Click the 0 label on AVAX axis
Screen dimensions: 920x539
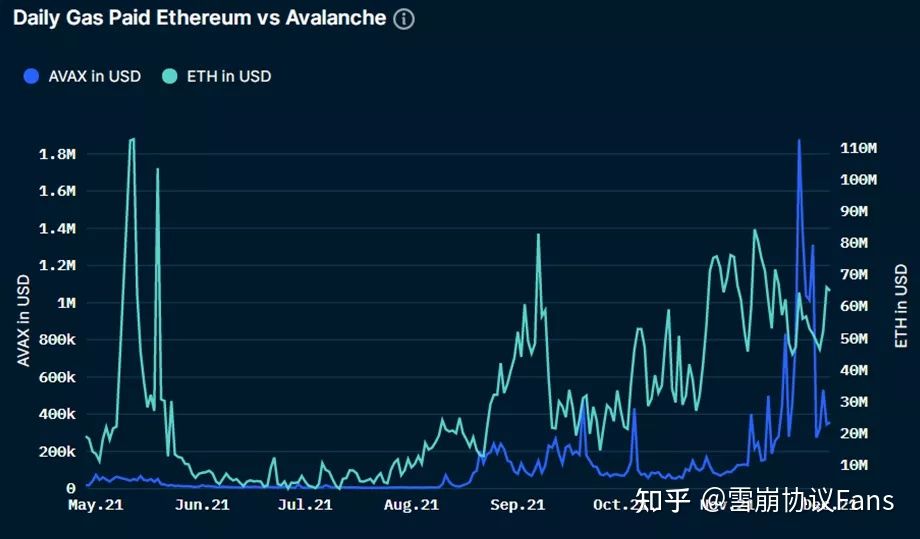[71, 489]
